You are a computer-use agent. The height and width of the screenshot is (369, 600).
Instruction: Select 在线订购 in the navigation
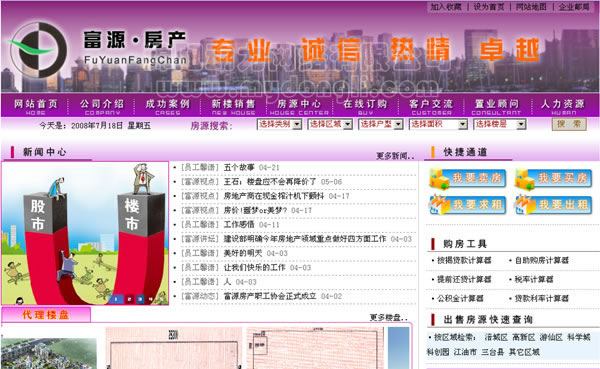coord(365,106)
